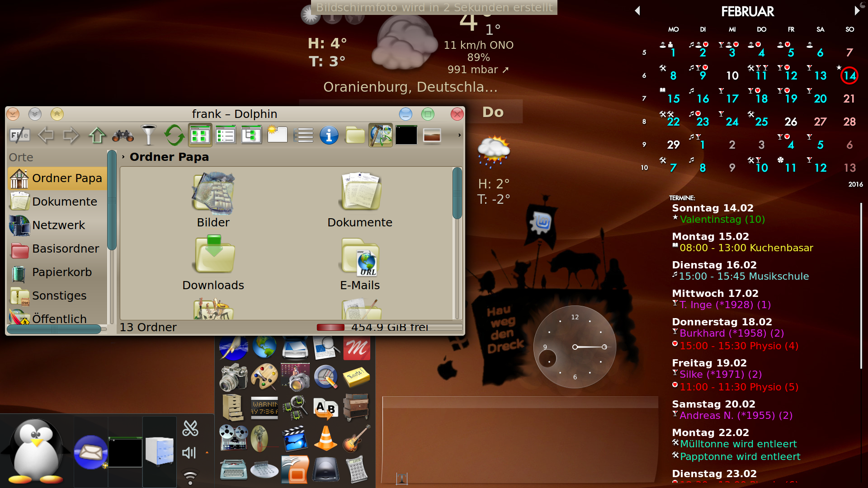868x488 pixels.
Task: Open Netzwerk in Orte panel
Action: [x=58, y=225]
